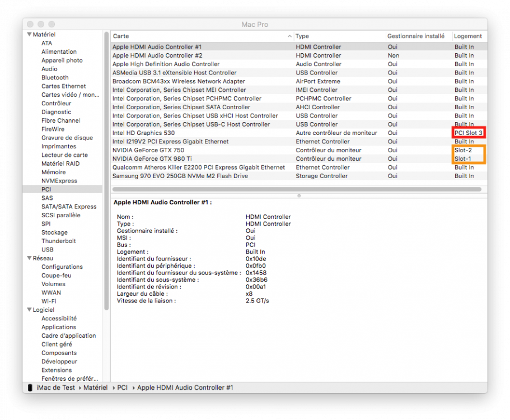Sort by the Carte column header
510x420 pixels.
coord(121,36)
